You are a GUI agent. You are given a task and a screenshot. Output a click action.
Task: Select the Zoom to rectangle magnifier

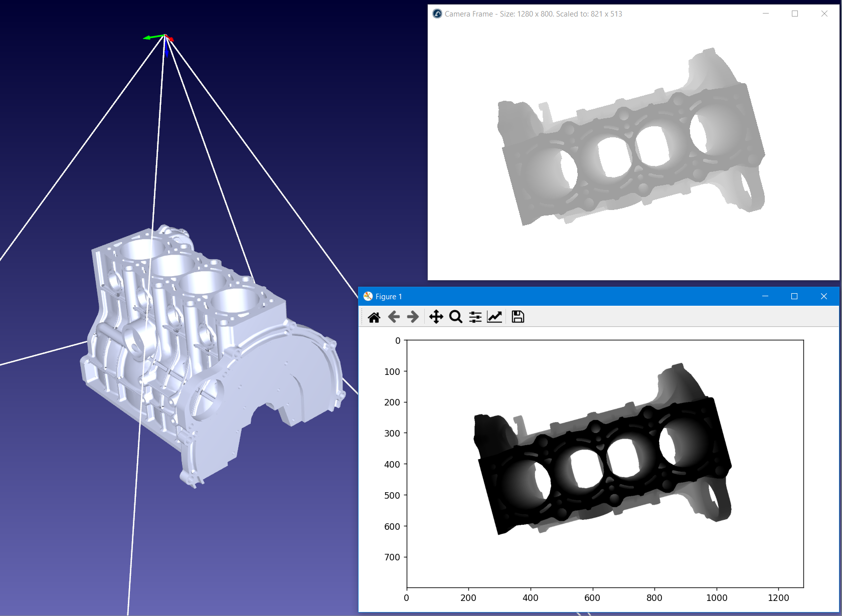point(456,317)
